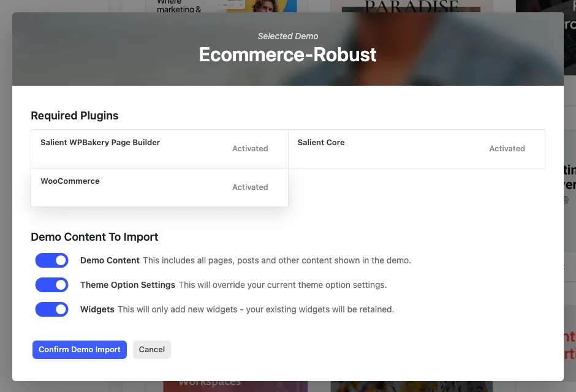Click the Demo Content To Import heading
Screen dimensions: 576x392
(x=94, y=237)
